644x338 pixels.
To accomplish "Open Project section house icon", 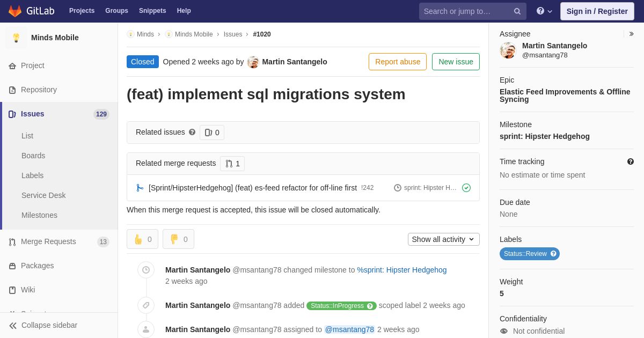I will pyautogui.click(x=12, y=65).
